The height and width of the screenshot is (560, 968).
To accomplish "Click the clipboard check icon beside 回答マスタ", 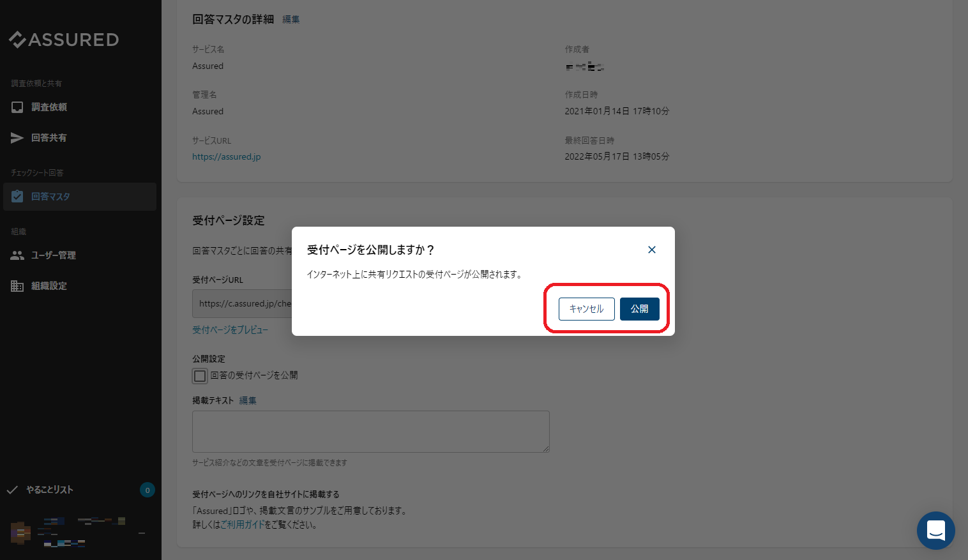I will tap(17, 197).
